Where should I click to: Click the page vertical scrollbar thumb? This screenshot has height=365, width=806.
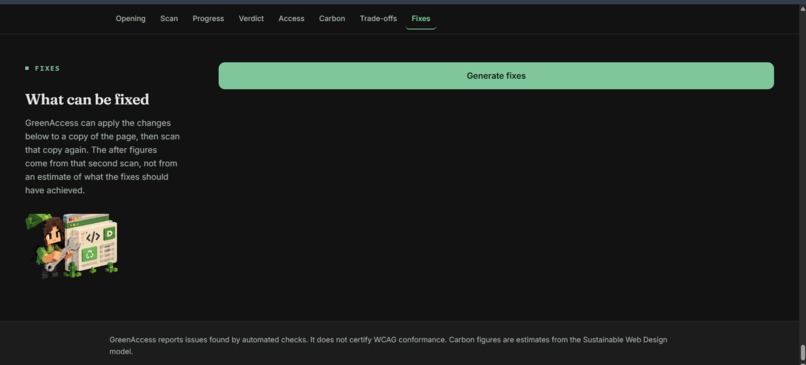[x=802, y=353]
